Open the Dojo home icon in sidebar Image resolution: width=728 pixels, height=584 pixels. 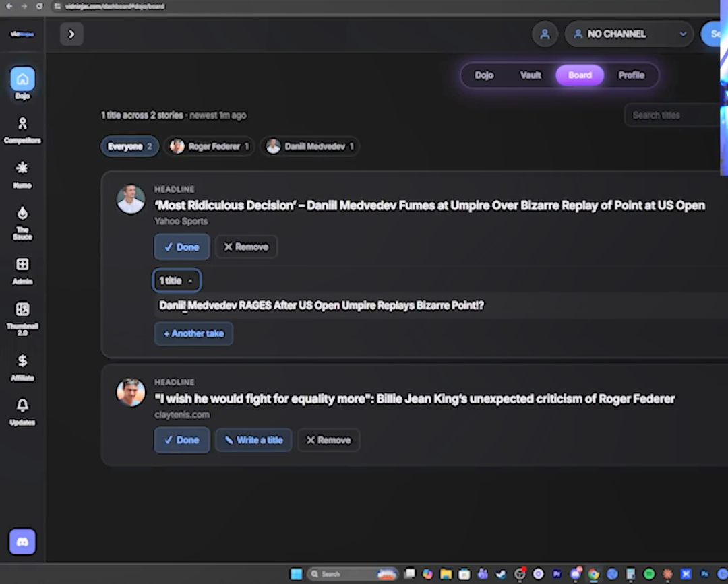[x=22, y=79]
